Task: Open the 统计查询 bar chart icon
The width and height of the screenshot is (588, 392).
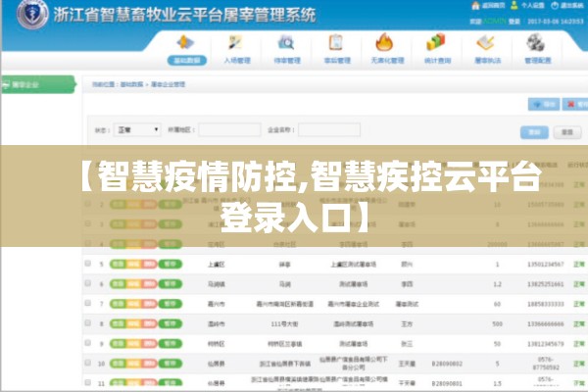Action: pyautogui.click(x=436, y=41)
